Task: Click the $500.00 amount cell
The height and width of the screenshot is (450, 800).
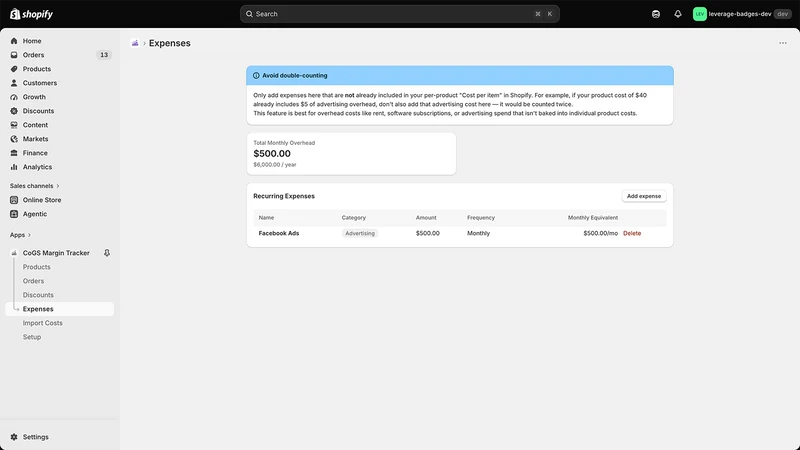Action: pyautogui.click(x=428, y=233)
